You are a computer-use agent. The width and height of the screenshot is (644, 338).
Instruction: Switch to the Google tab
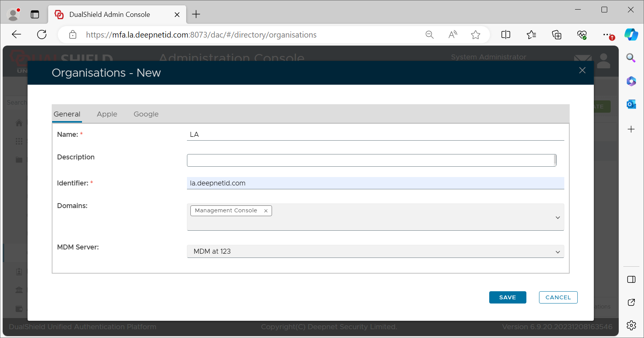tap(146, 114)
